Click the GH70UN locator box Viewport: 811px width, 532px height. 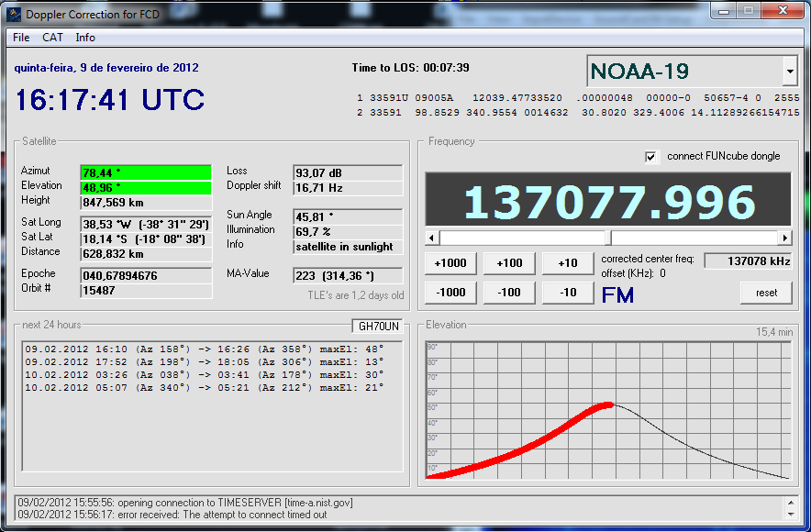378,326
